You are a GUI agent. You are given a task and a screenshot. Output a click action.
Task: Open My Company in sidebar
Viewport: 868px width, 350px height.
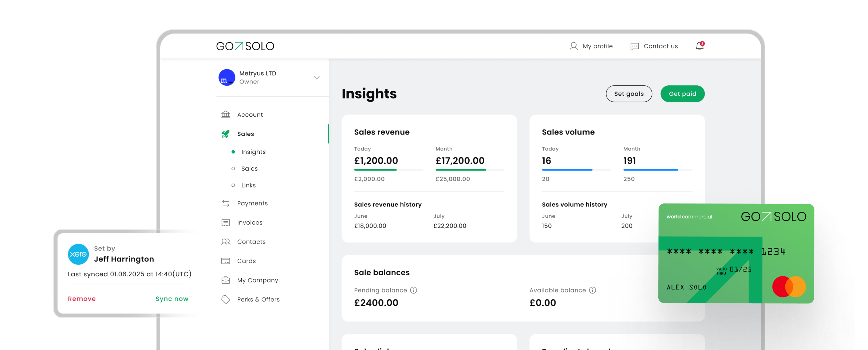257,280
